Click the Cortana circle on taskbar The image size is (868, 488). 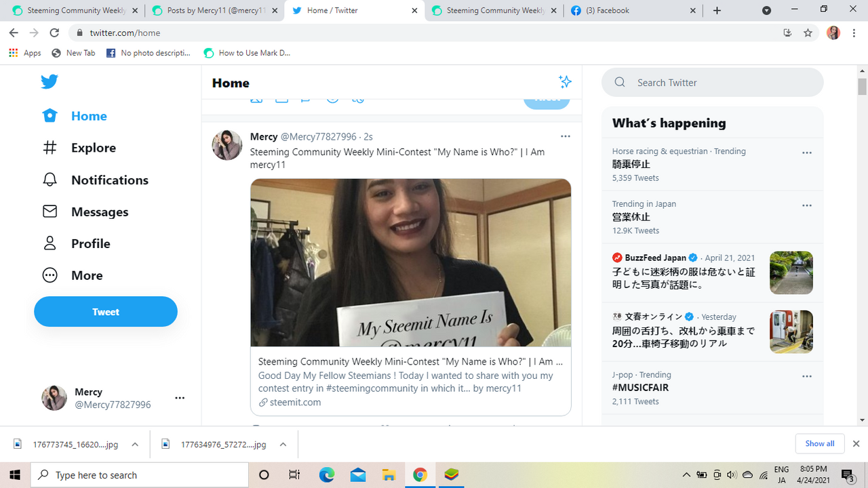264,475
